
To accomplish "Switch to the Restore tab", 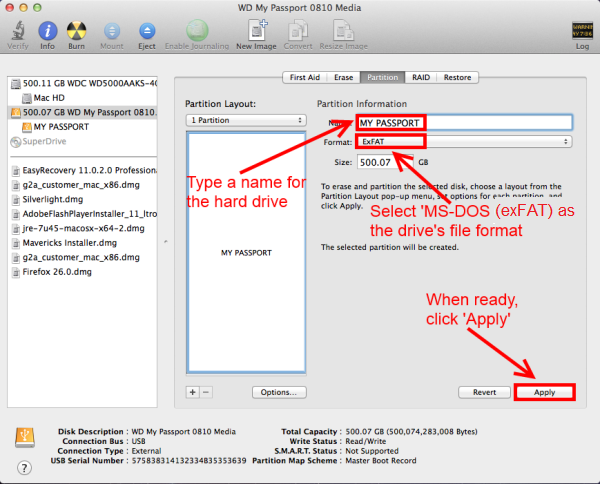I will point(457,77).
